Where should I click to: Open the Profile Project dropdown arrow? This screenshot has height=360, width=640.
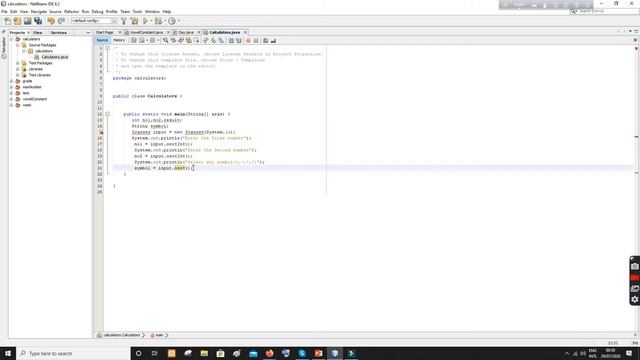coord(178,21)
